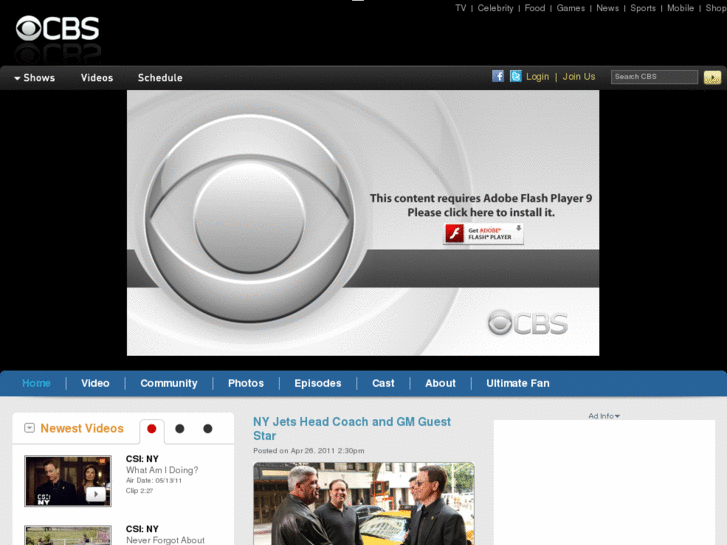The image size is (727, 545).
Task: Click the CBS eye logo at top left
Action: tap(57, 28)
